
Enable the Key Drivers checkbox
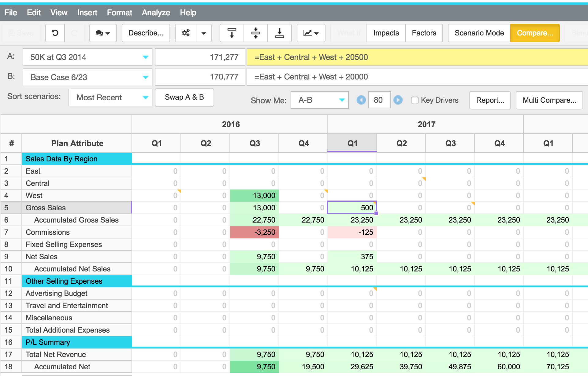(415, 100)
